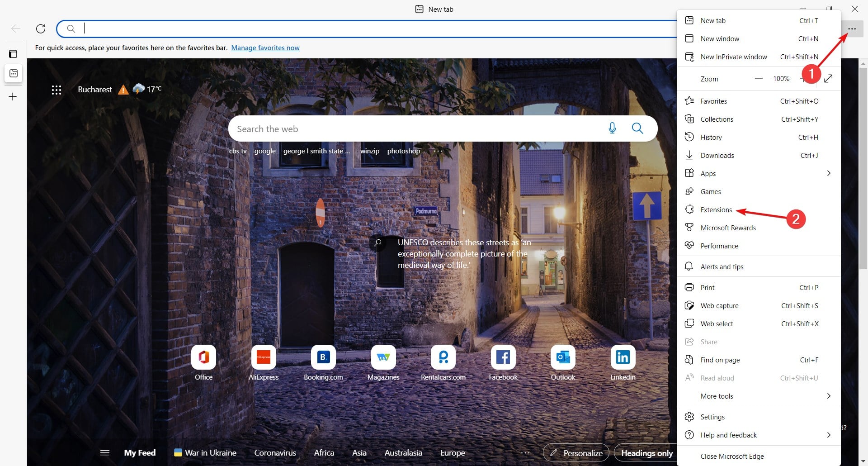
Task: Open Collections from the menu
Action: (x=759, y=119)
